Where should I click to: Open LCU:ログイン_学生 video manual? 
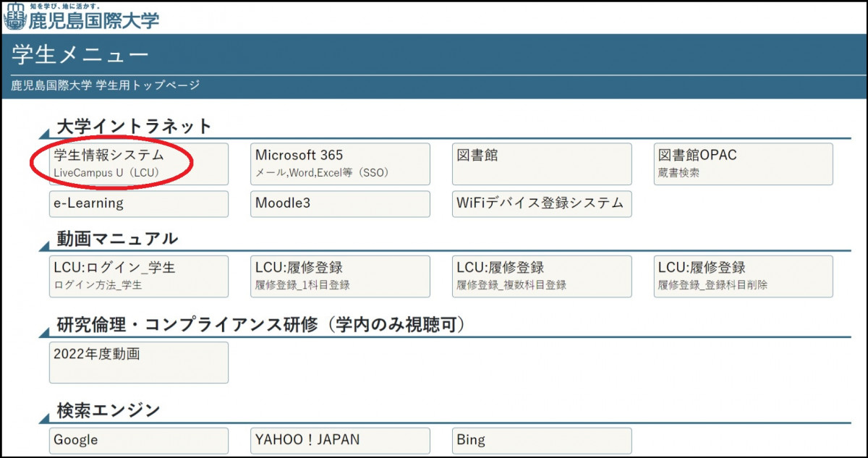139,276
